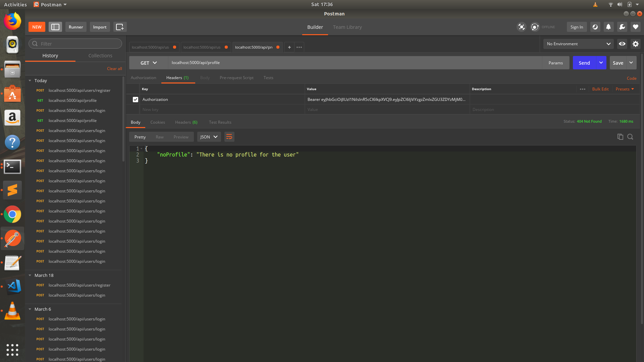Click the heart icon in the header
Image resolution: width=644 pixels, height=362 pixels.
coord(636,27)
